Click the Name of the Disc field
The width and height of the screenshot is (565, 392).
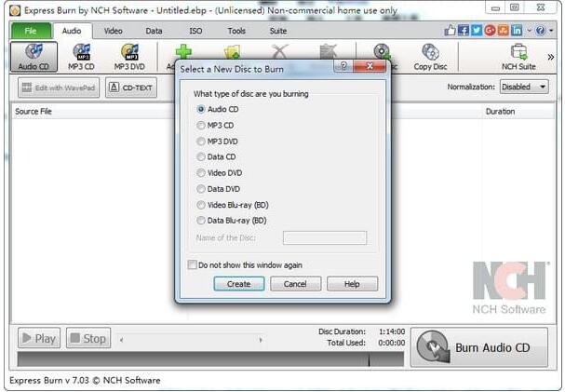325,238
